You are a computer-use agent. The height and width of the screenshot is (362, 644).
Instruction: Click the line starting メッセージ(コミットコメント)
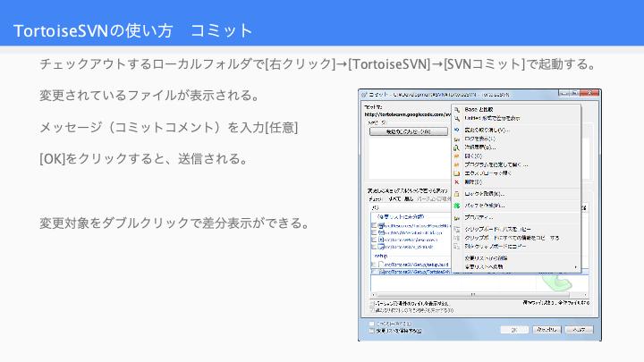pos(169,127)
